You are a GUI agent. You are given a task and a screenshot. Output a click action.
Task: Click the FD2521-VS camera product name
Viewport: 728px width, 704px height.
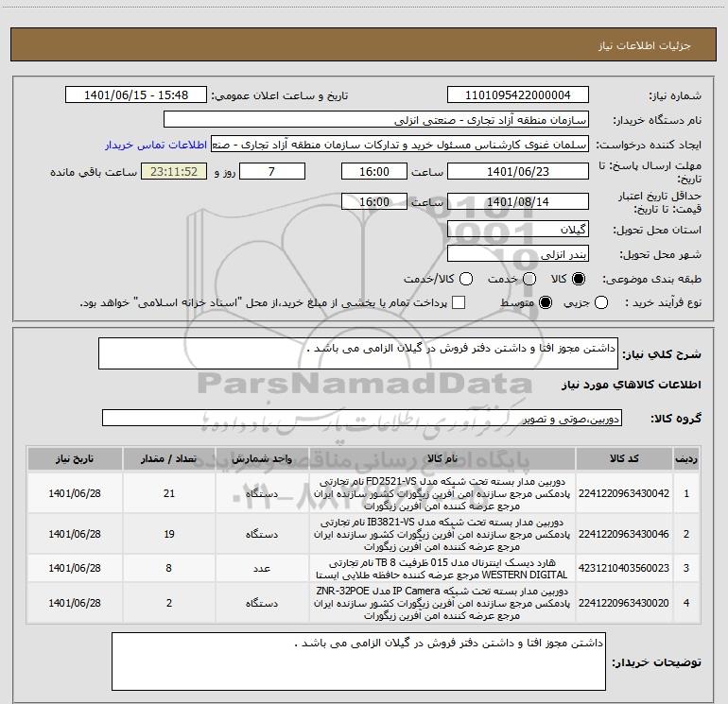pos(442,493)
